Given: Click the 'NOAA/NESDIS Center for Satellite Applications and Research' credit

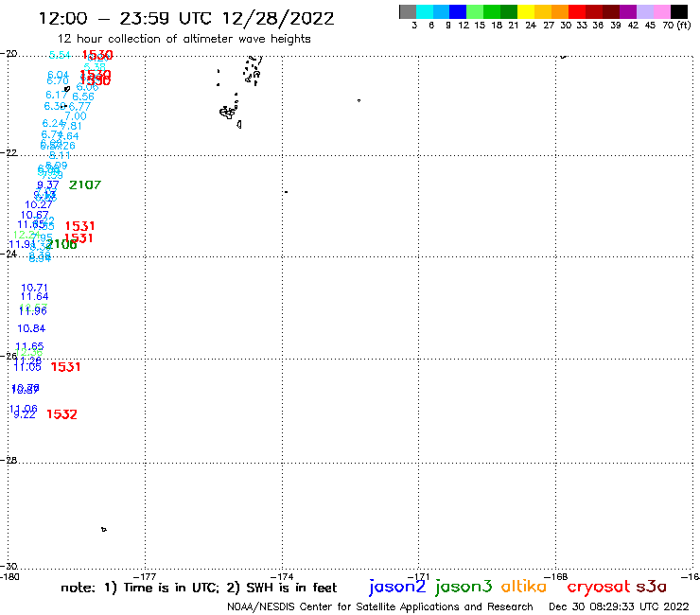Looking at the screenshot, I should 380,606.
